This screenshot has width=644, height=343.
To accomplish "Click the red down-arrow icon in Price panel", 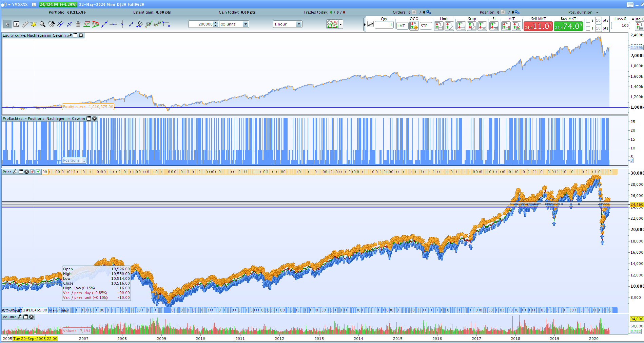I will pos(32,172).
